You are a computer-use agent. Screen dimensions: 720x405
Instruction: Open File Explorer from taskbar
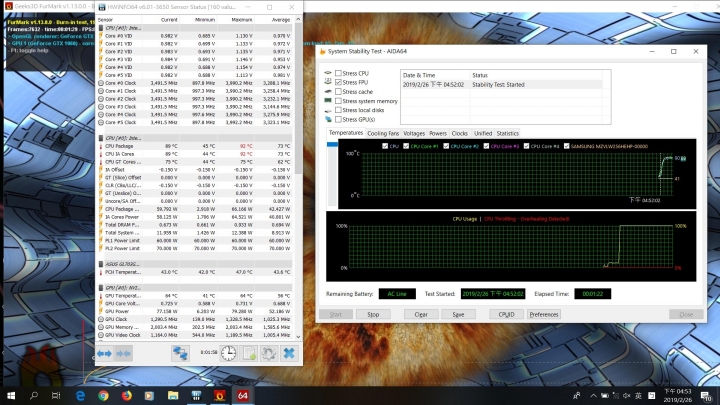[173, 395]
